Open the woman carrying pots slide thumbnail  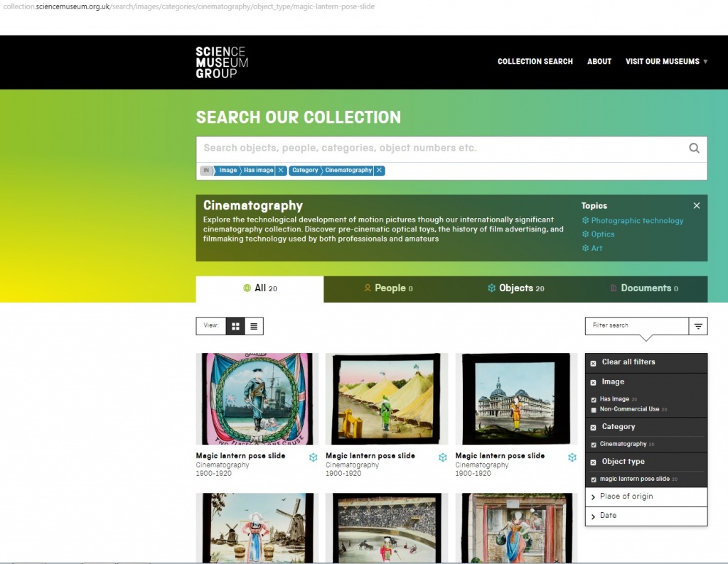coord(516,528)
